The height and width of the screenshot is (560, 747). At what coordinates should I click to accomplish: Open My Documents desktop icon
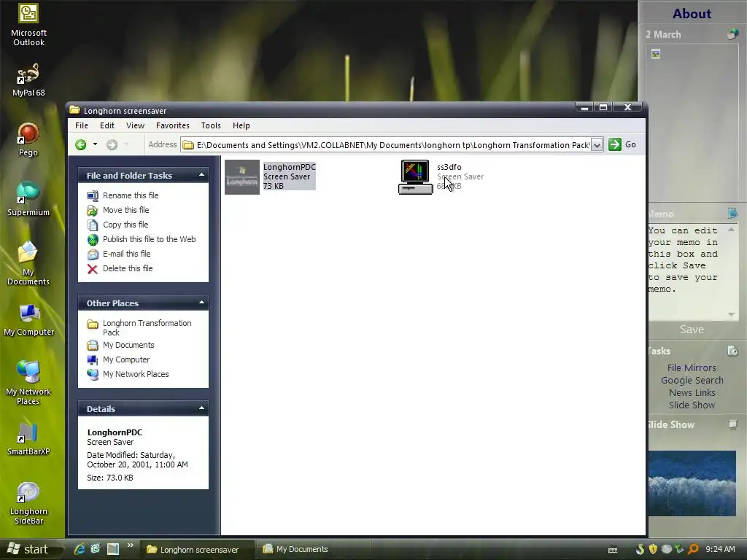coord(28,263)
